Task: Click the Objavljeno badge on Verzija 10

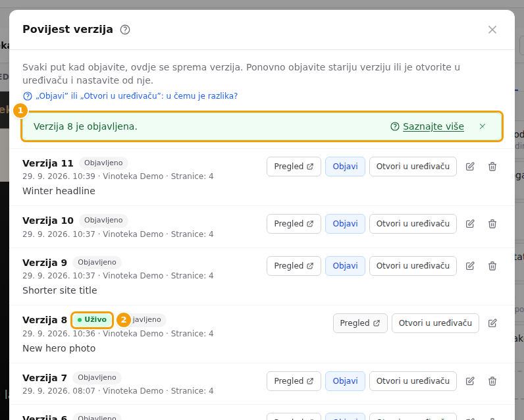Action: [103, 221]
